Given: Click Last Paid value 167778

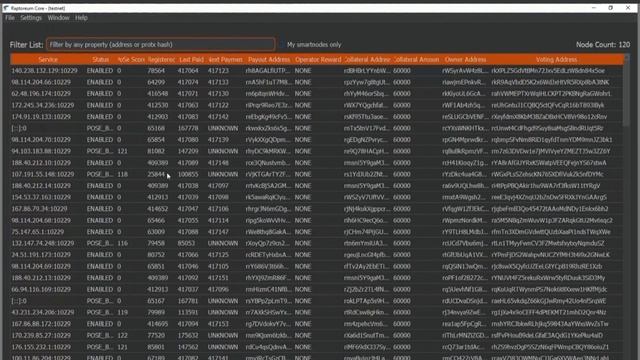Looking at the screenshot, I should (x=188, y=128).
